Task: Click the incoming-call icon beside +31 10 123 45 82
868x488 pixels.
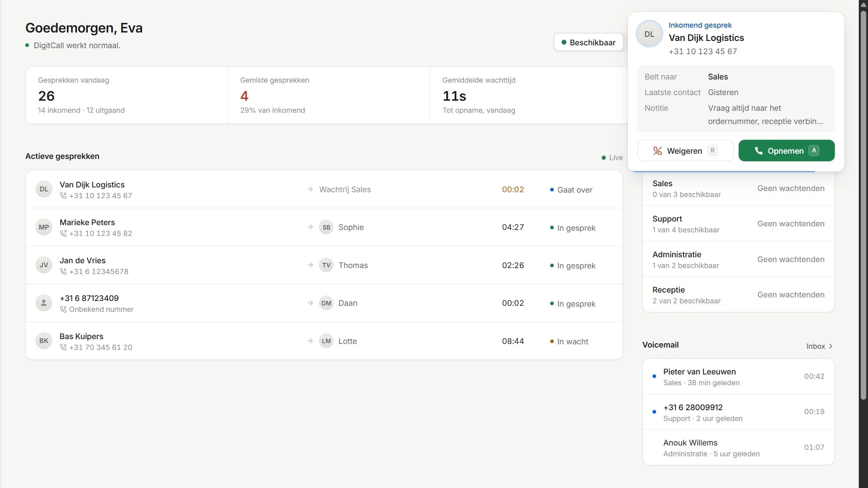Action: 63,233
